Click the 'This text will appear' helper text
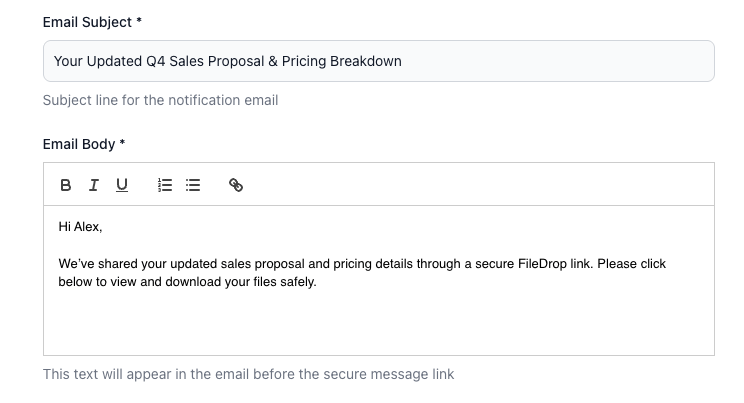 [248, 374]
